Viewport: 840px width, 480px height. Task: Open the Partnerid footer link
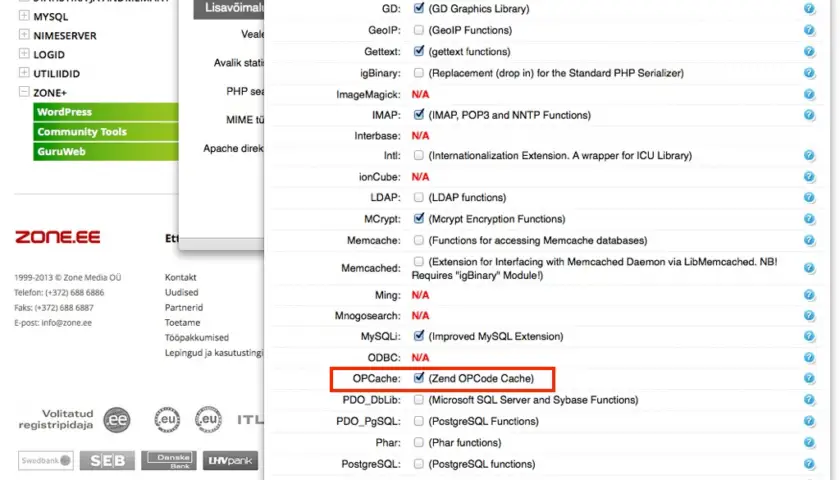(184, 308)
